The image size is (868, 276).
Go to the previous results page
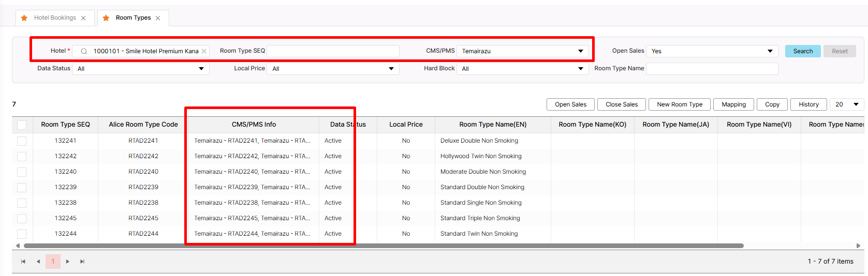tap(38, 262)
